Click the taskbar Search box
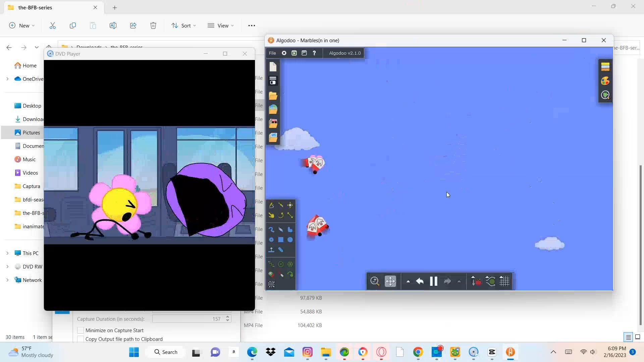 point(165,352)
